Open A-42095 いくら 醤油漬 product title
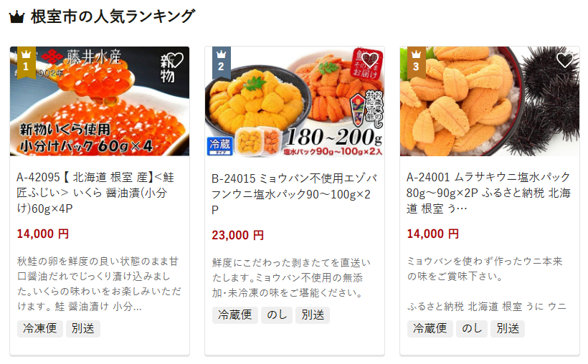The height and width of the screenshot is (364, 588). (x=95, y=193)
